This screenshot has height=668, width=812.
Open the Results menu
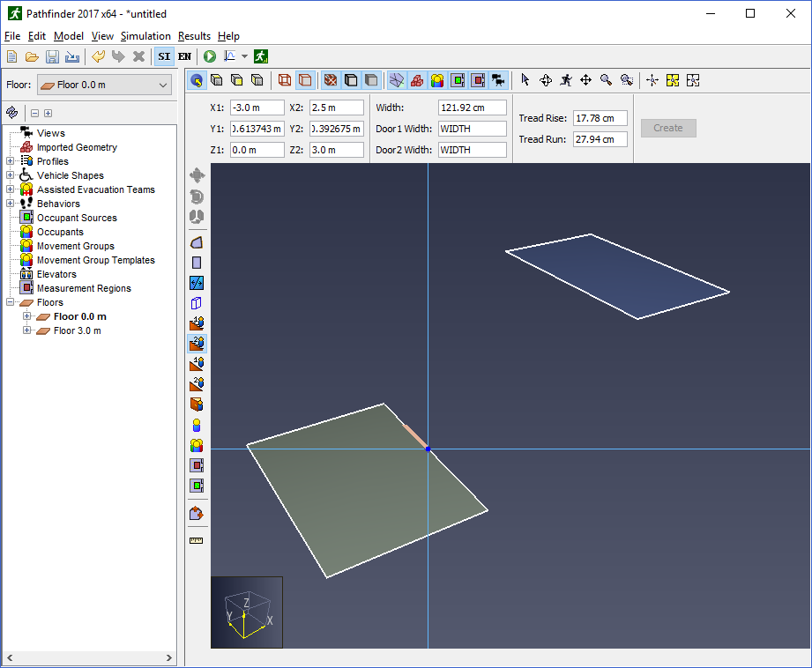point(194,36)
